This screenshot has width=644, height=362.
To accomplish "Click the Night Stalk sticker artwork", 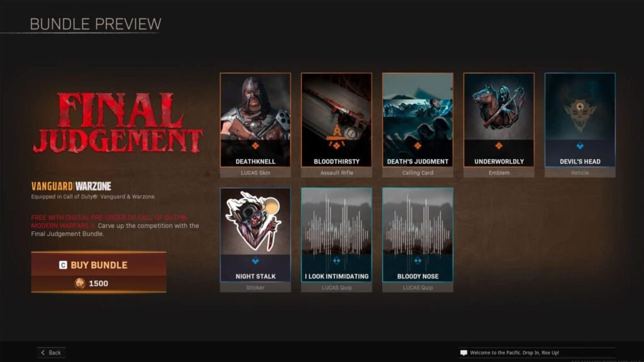I will pos(255,221).
